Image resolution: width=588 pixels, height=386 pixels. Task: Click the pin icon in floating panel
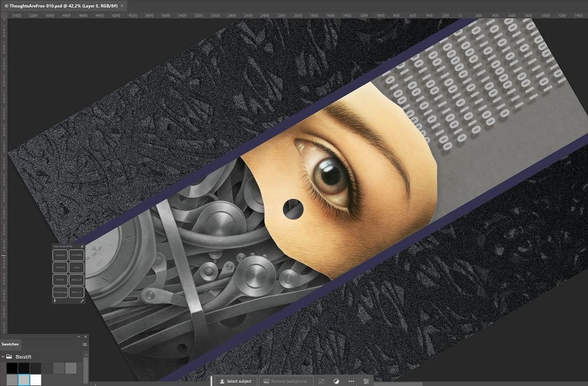[x=55, y=301]
